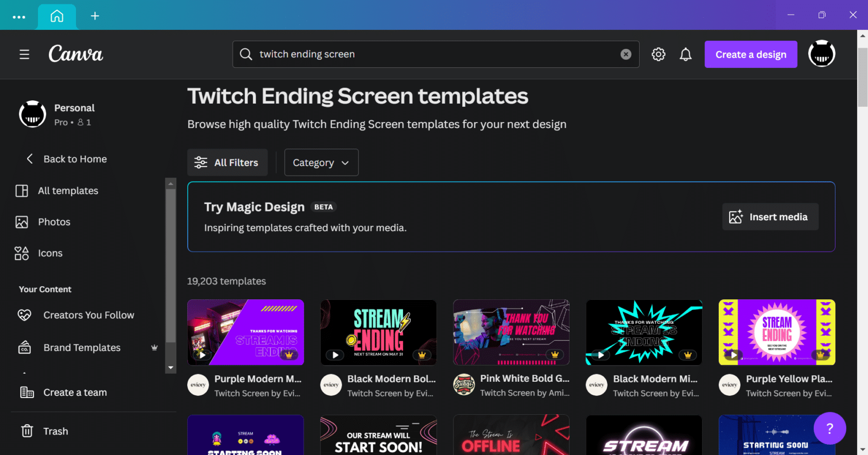
Task: Go Back to Home
Action: [67, 159]
